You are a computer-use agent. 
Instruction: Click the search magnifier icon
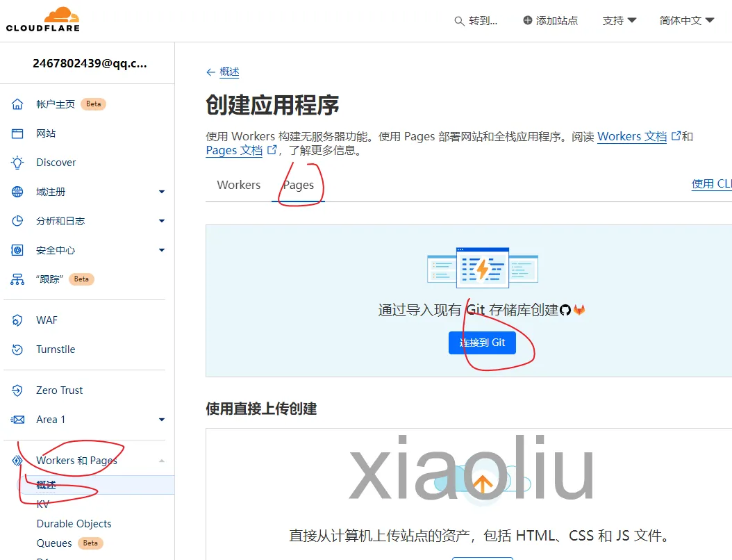tap(459, 21)
